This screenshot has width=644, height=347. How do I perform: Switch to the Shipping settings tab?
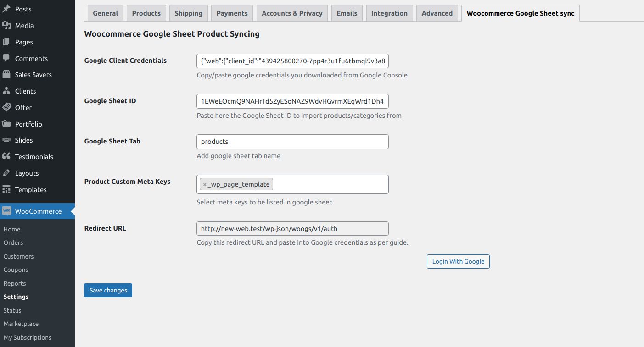[188, 13]
